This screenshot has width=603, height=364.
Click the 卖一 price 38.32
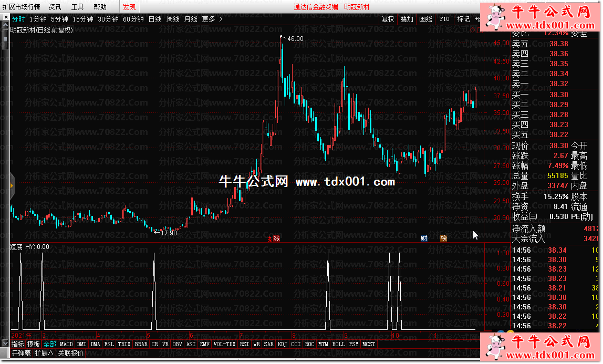559,84
